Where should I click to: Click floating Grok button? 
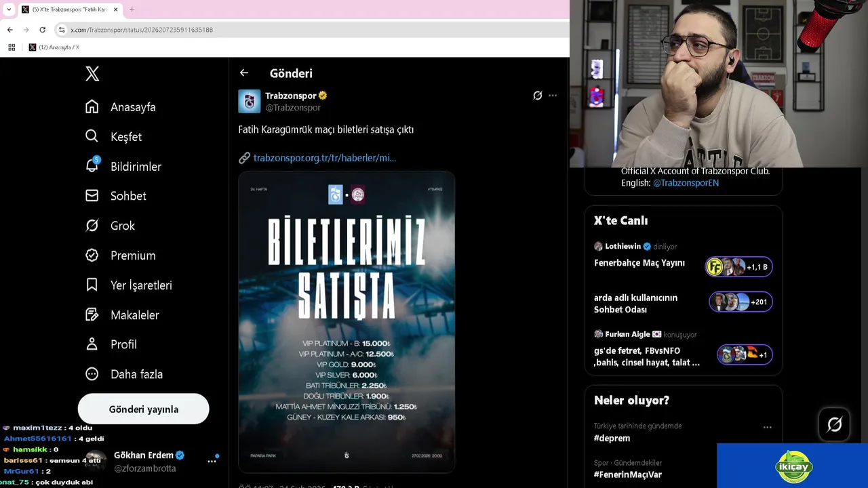(x=834, y=425)
